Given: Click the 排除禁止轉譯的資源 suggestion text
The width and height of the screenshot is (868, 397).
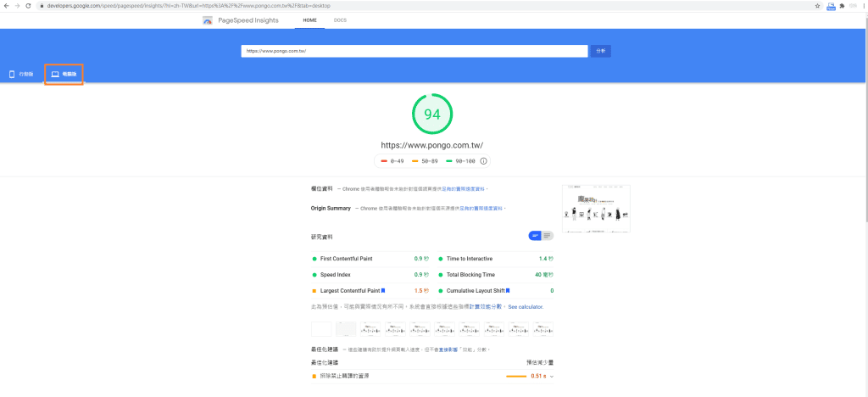Looking at the screenshot, I should coord(344,377).
